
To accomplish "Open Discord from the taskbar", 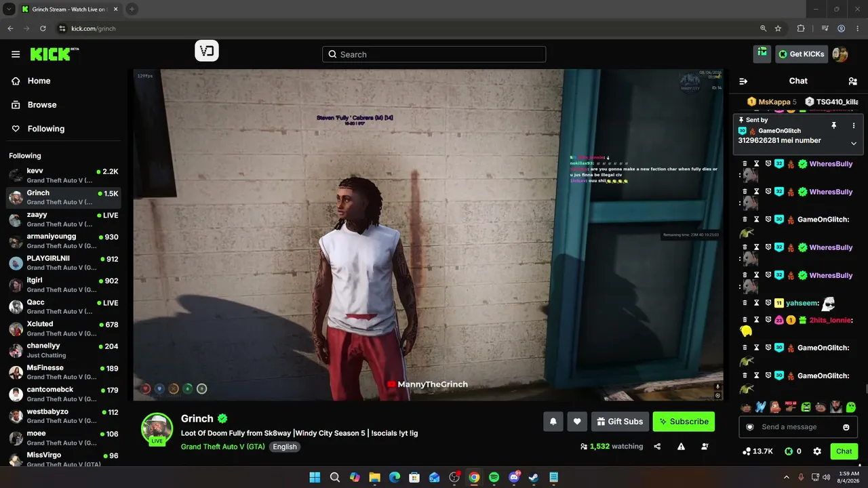I will (x=514, y=477).
